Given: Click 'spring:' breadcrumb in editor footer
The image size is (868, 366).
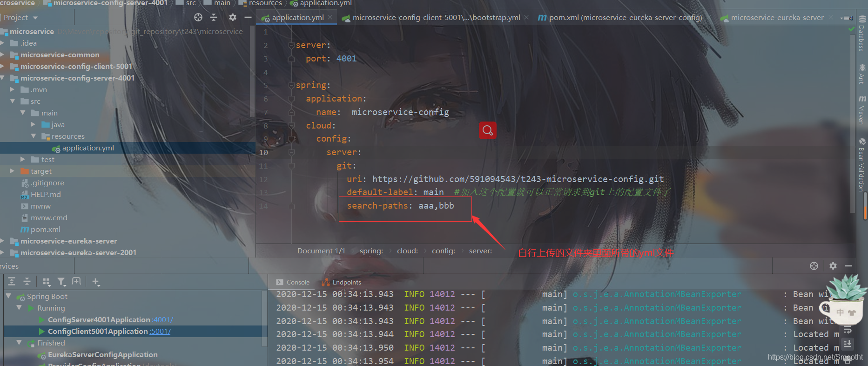Looking at the screenshot, I should (371, 251).
